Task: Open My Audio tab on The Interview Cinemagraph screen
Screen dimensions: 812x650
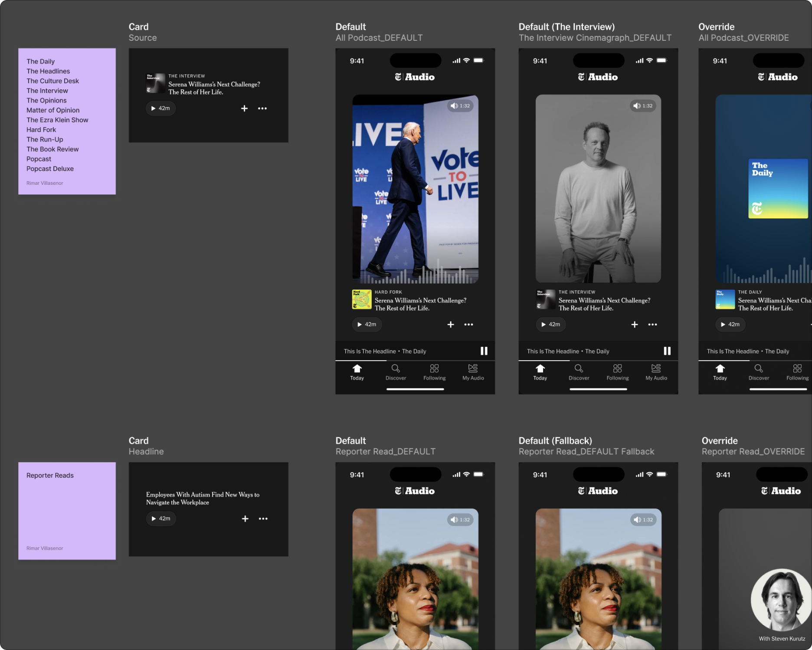Action: [656, 372]
